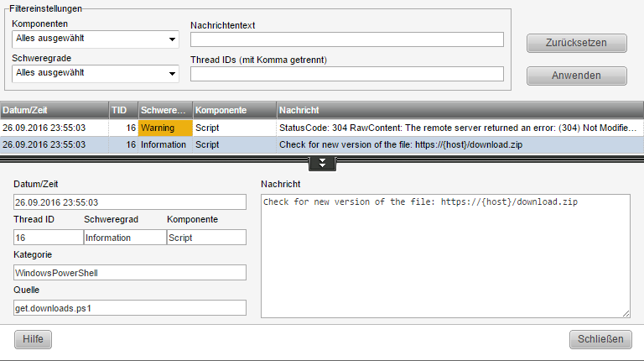The width and height of the screenshot is (644, 361).
Task: Open the Schweregrade dropdown
Action: click(96, 74)
